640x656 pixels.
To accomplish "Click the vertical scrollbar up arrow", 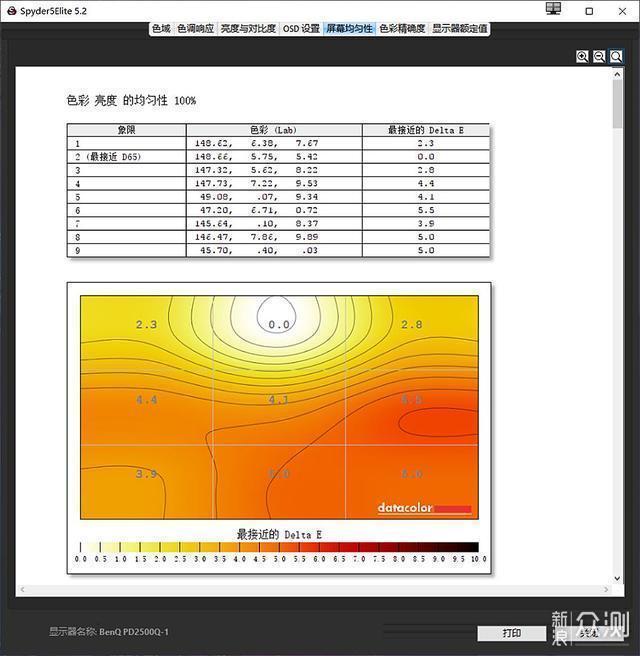I will click(617, 74).
